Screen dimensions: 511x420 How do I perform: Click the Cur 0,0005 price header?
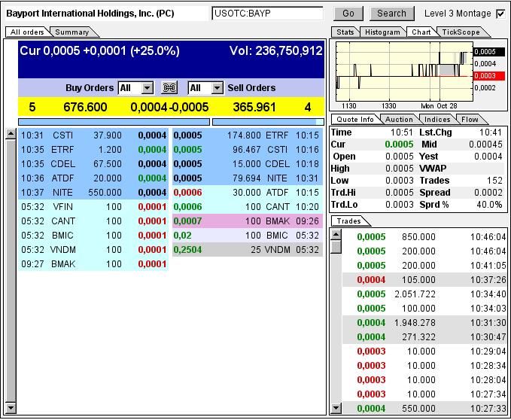pyautogui.click(x=99, y=51)
